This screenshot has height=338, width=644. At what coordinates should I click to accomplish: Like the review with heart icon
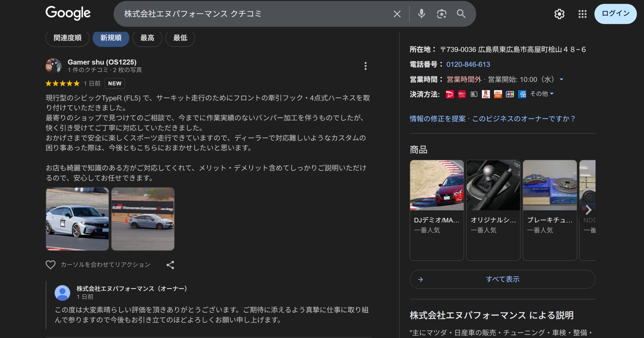coord(50,265)
